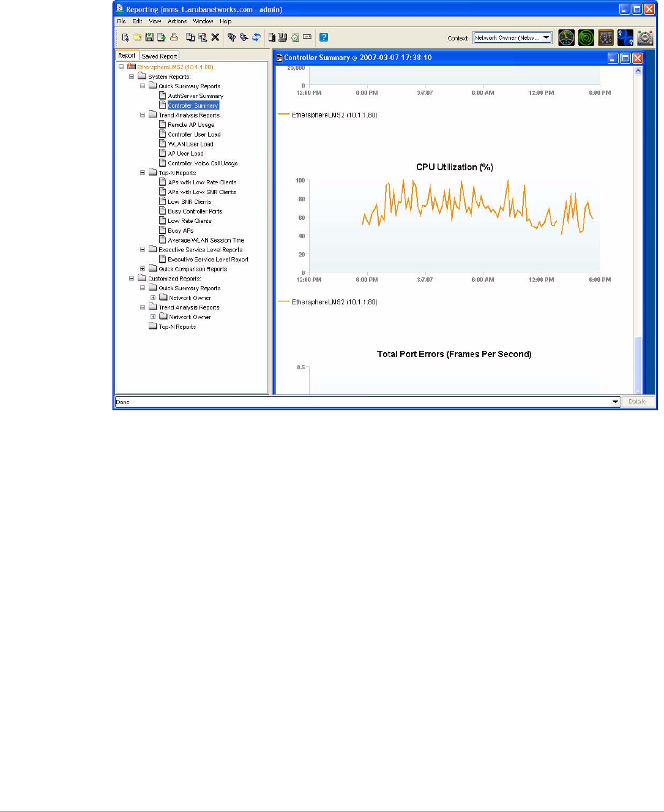Open the status bar Done dropdown arrow
Viewport: 664px width, 812px height.
pos(615,402)
